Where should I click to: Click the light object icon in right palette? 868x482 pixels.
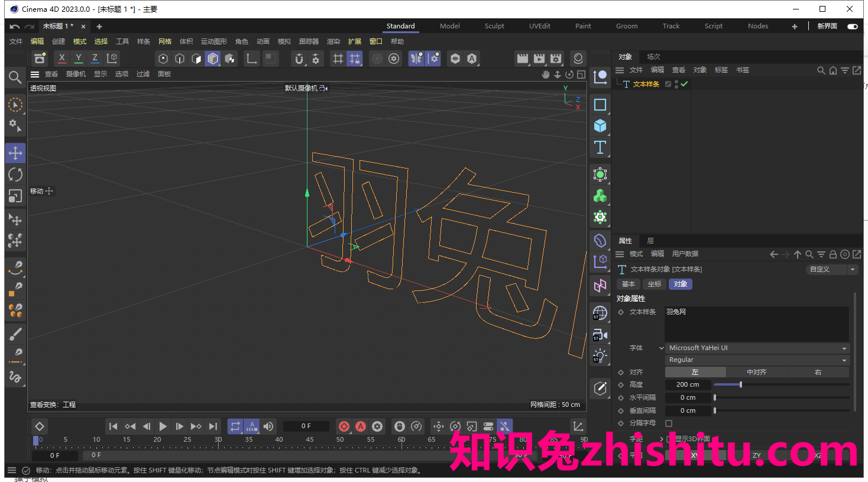pos(600,355)
